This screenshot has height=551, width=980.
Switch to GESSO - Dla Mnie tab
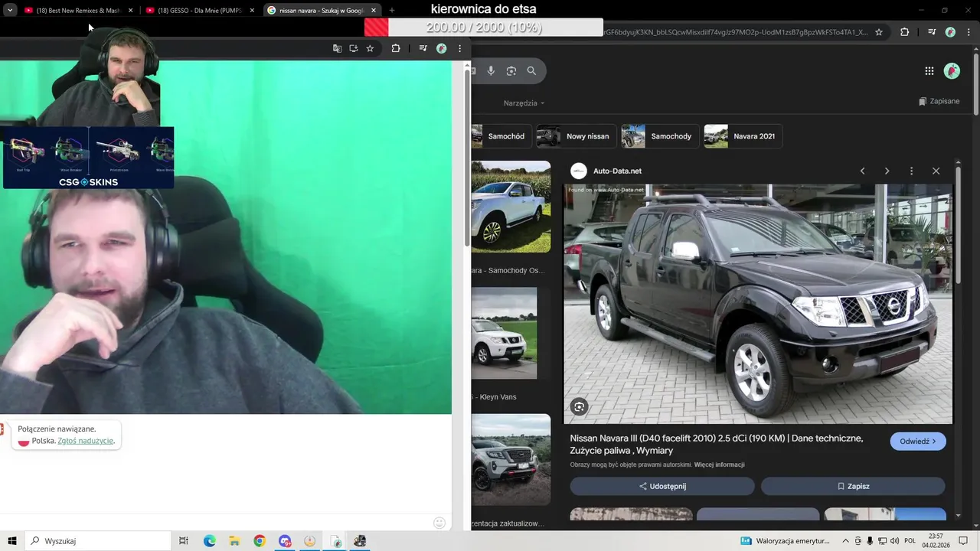tap(200, 11)
